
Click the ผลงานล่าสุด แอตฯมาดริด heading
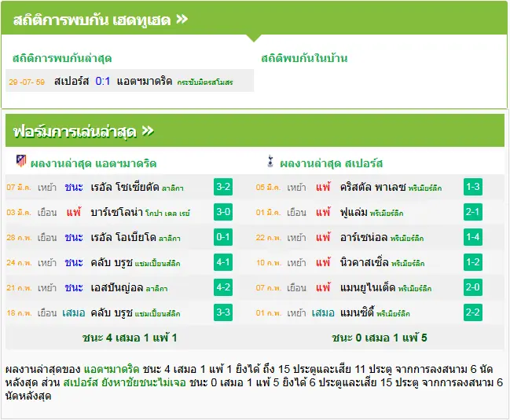94,163
